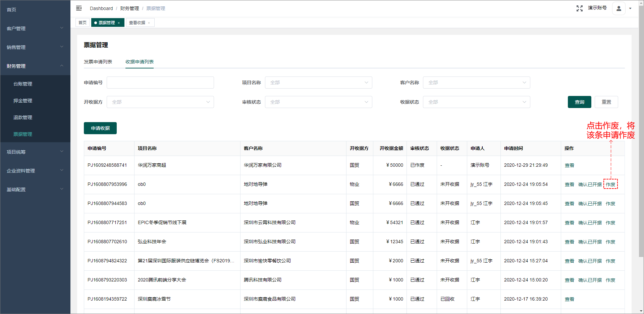Open the 项目名称 dropdown
The image size is (644, 314).
click(x=319, y=83)
